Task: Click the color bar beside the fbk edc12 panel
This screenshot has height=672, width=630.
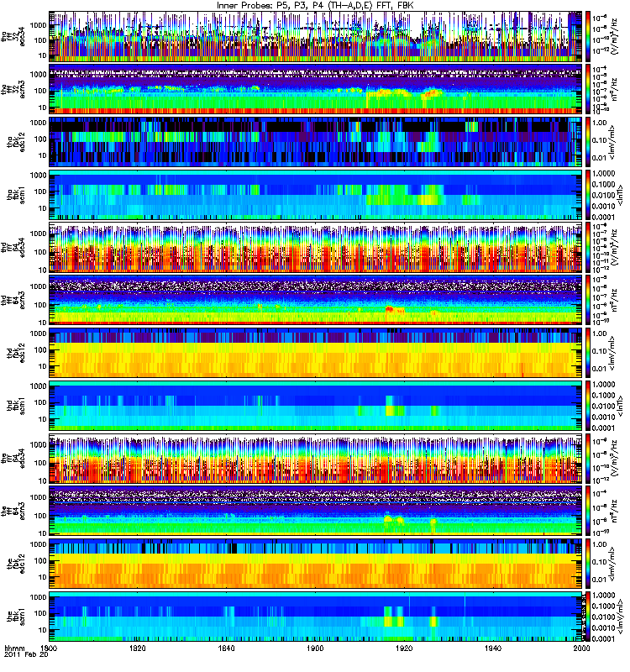Action: click(588, 564)
